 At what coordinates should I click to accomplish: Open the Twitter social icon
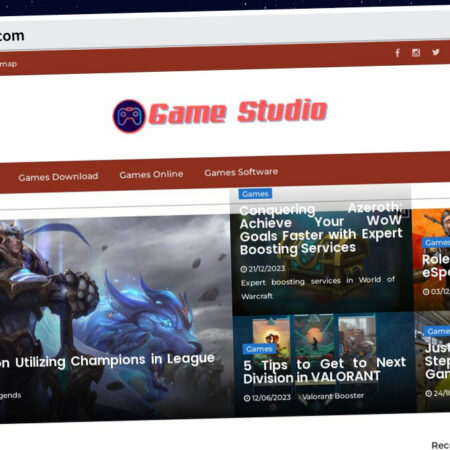coord(436,52)
